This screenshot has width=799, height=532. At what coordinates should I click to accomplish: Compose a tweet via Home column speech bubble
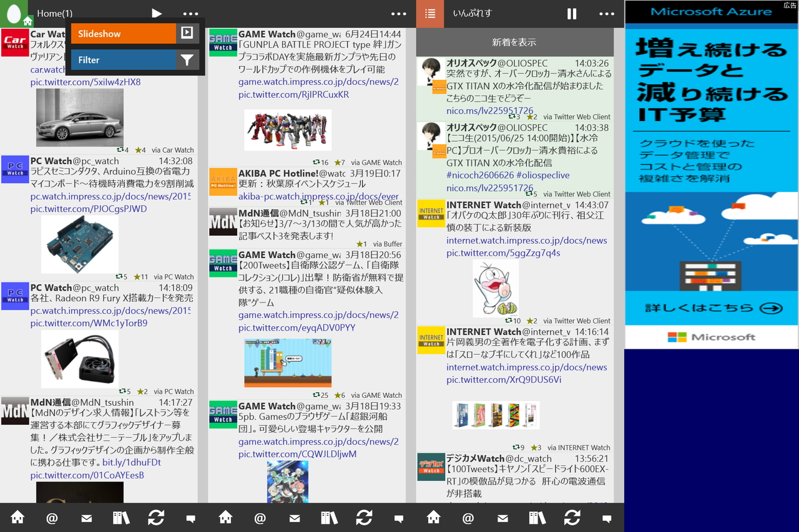190,518
